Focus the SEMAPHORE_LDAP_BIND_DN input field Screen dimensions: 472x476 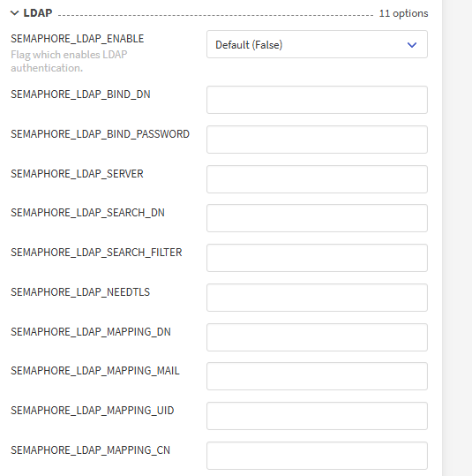tap(317, 100)
